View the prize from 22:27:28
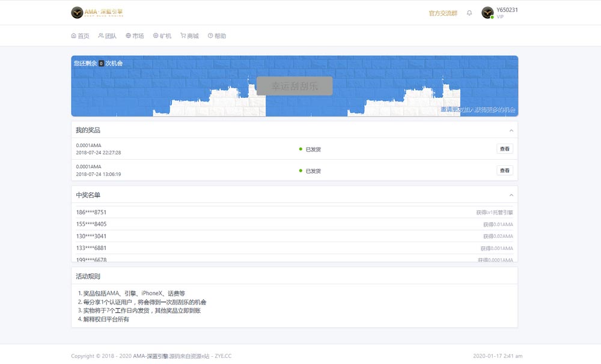The image size is (601, 364). coord(504,149)
